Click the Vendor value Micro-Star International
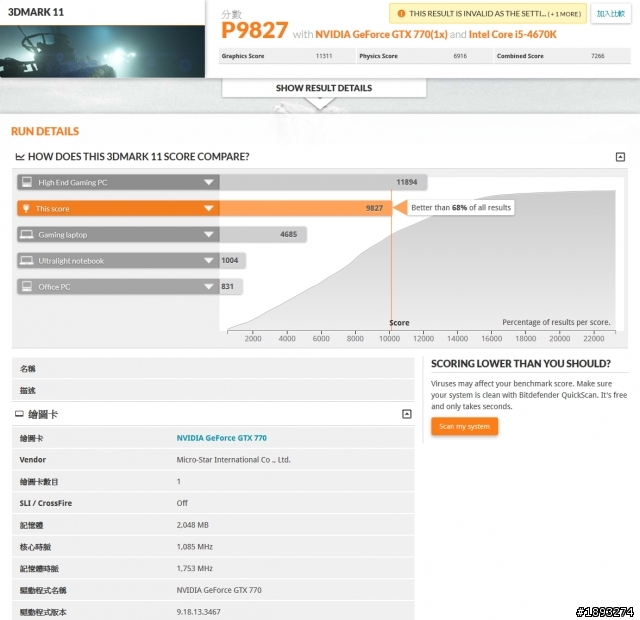 click(x=233, y=460)
